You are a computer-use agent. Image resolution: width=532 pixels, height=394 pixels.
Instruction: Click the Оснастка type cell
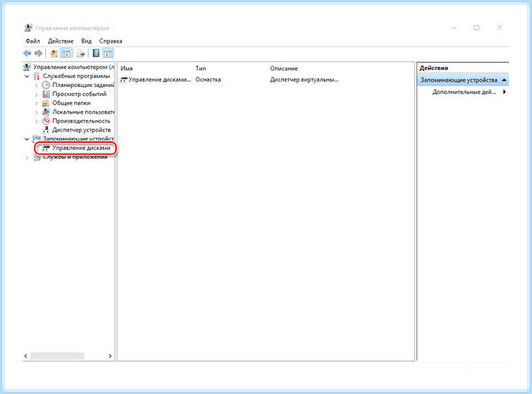pyautogui.click(x=208, y=80)
